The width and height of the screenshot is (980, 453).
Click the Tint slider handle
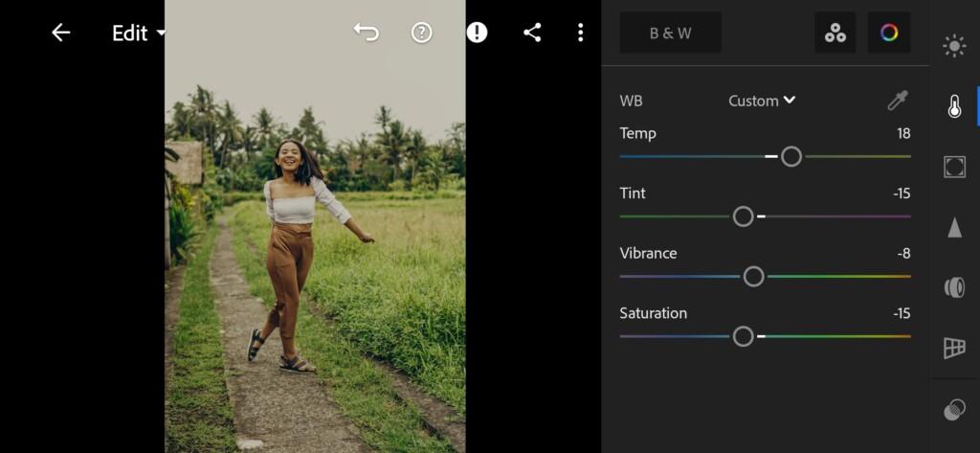(x=743, y=216)
